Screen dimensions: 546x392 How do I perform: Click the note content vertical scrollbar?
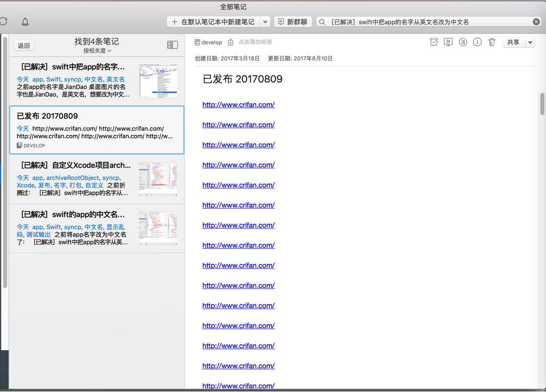coord(542,104)
